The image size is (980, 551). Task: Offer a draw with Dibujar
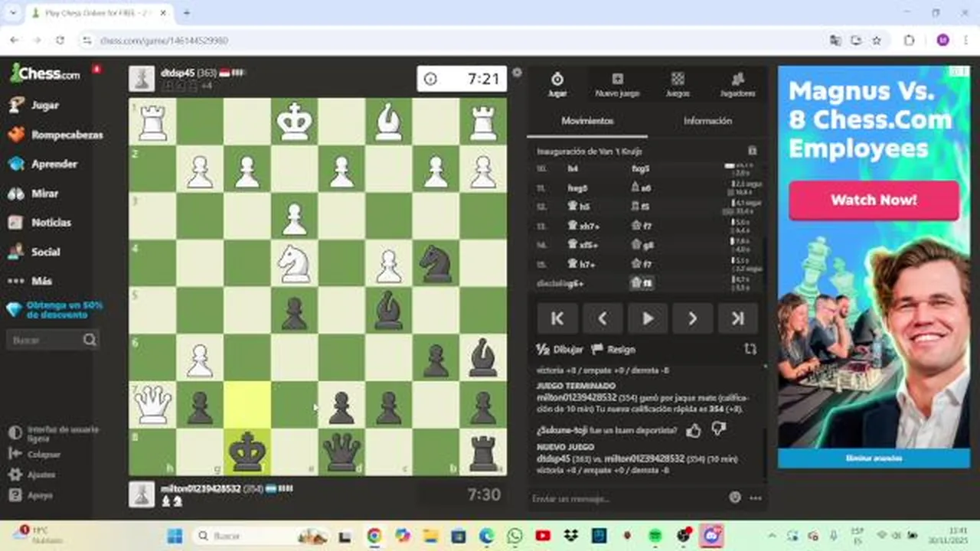coord(560,349)
